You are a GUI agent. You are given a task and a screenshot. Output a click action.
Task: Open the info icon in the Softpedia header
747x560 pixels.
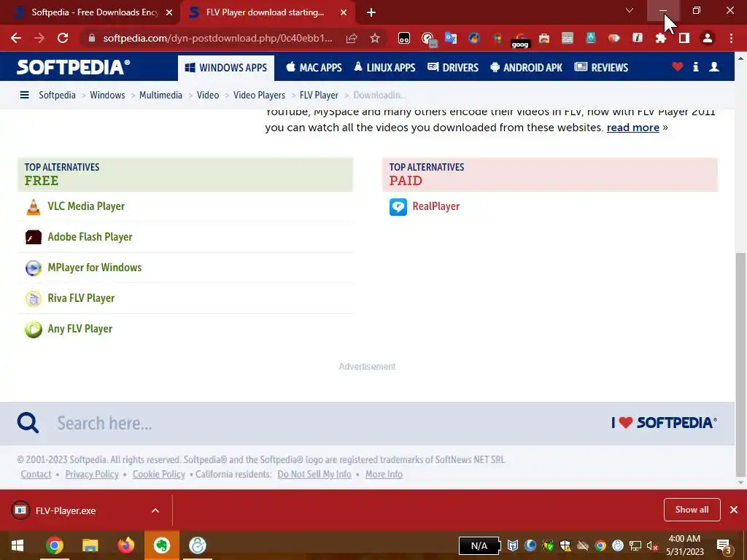point(695,66)
